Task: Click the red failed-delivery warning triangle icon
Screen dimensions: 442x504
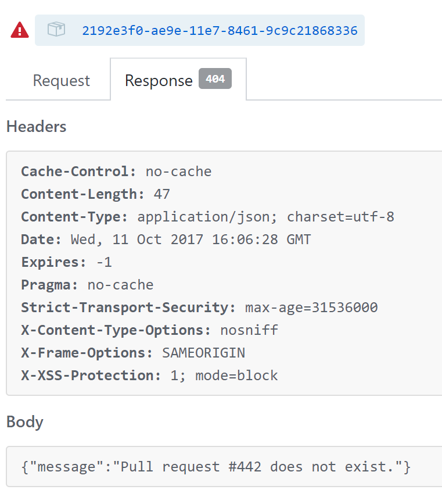Action: pyautogui.click(x=20, y=30)
